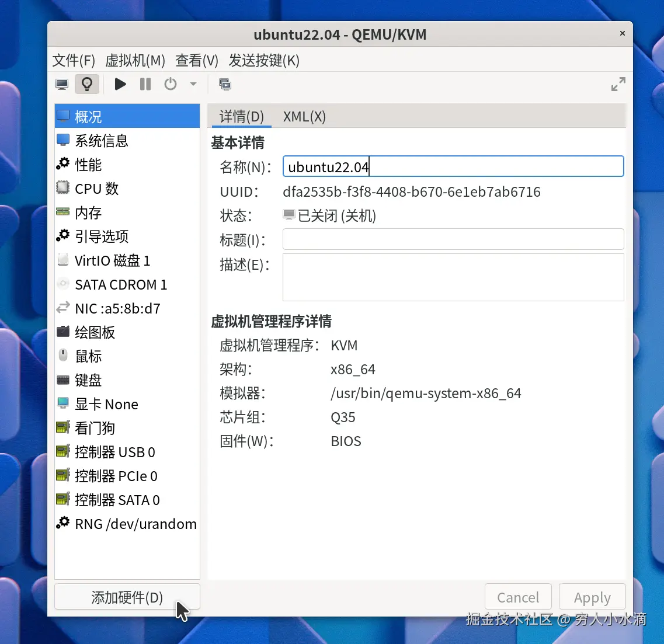Open the 文件(F) menu
The image size is (664, 644).
point(74,61)
